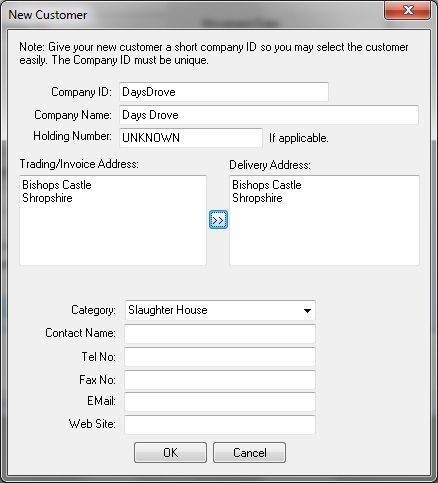
Task: Click the Cancel button
Action: [249, 453]
